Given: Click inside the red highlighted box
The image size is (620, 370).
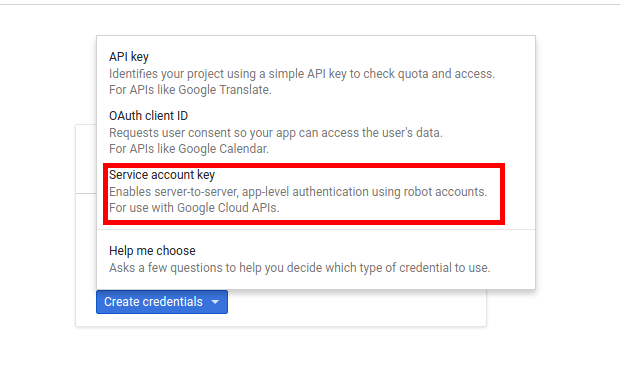Looking at the screenshot, I should coord(304,194).
